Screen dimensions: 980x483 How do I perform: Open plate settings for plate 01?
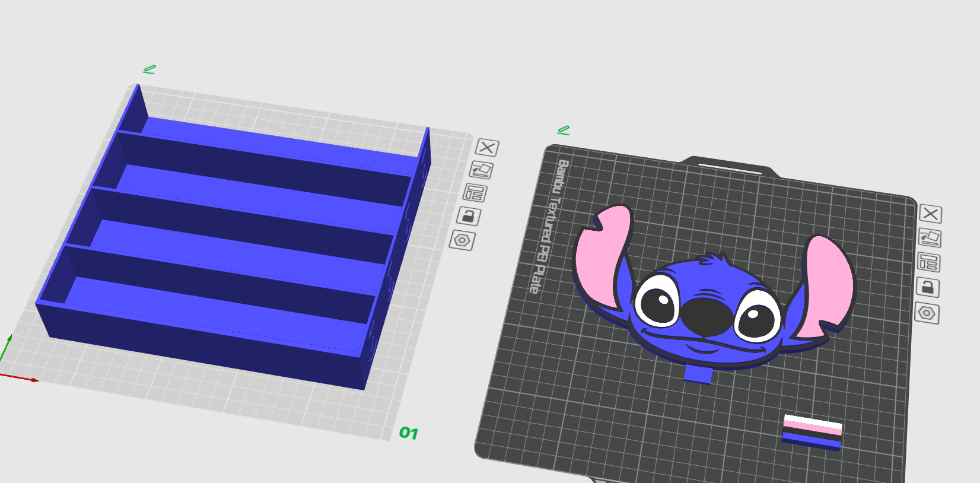[462, 240]
